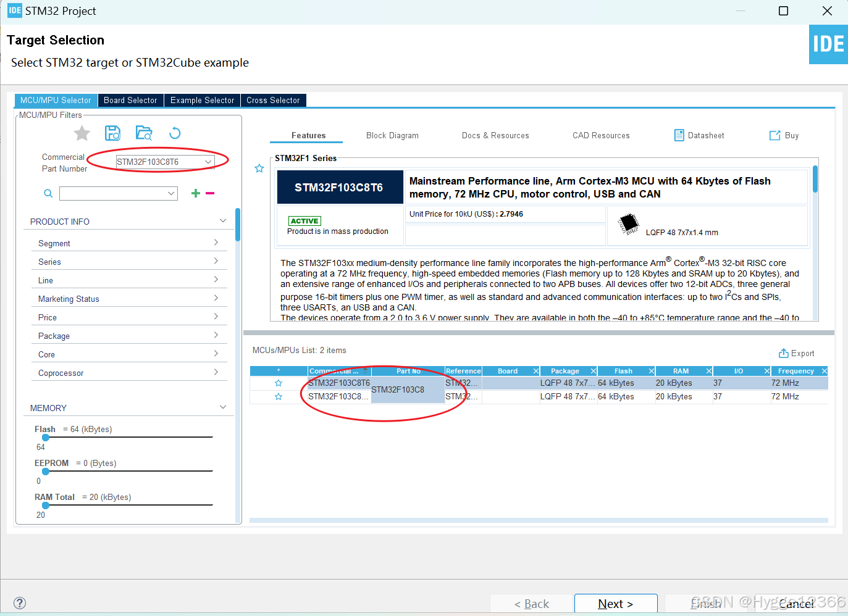Add search field green plus
Viewport: 848px width, 616px height.
196,193
